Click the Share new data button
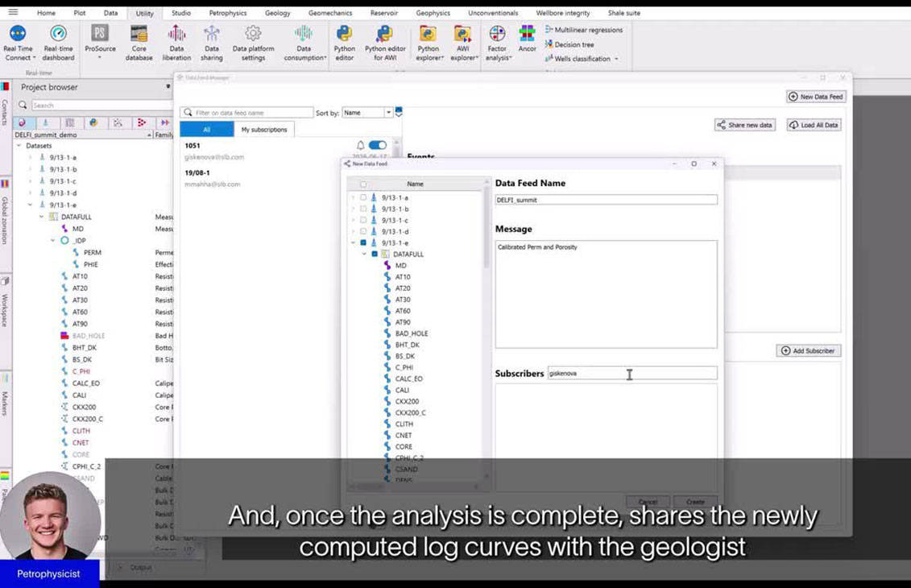Viewport: 911px width, 588px height. pos(745,125)
